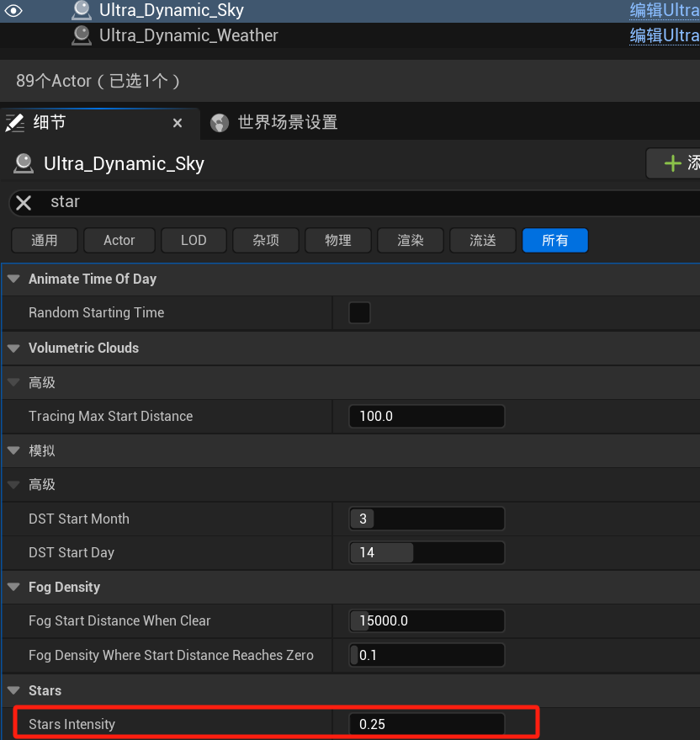Click the Stars Intensity label

72,725
